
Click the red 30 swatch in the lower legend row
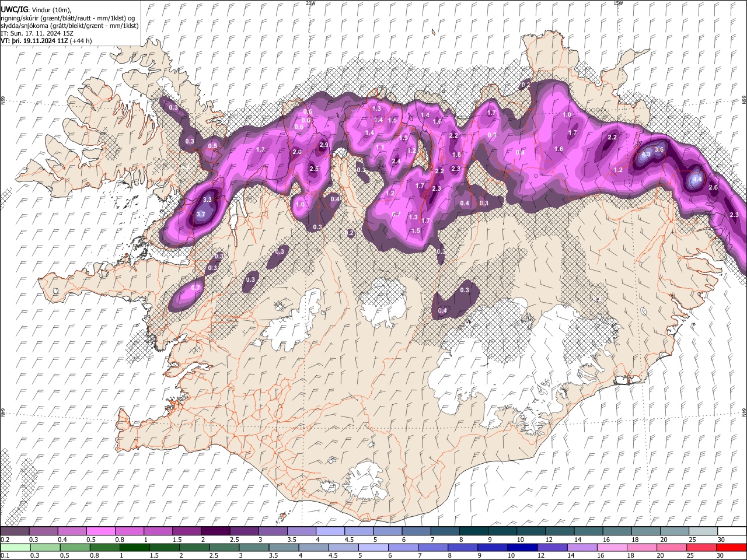click(x=732, y=547)
